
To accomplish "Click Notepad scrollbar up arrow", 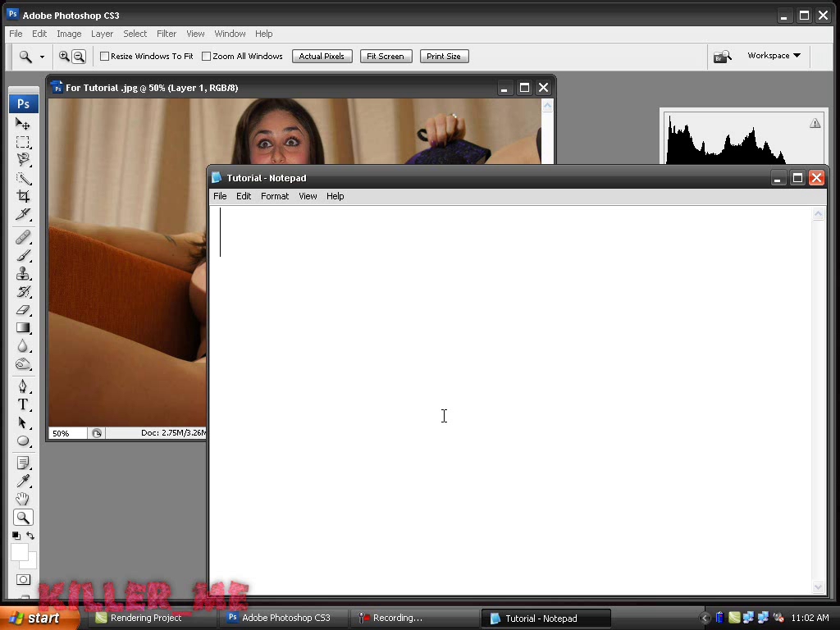I will 818,214.
